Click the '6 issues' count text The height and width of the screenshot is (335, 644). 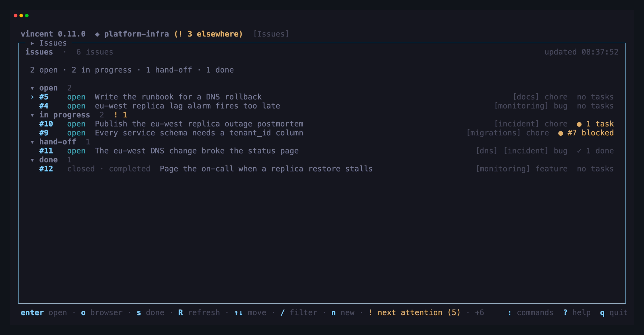pyautogui.click(x=95, y=52)
